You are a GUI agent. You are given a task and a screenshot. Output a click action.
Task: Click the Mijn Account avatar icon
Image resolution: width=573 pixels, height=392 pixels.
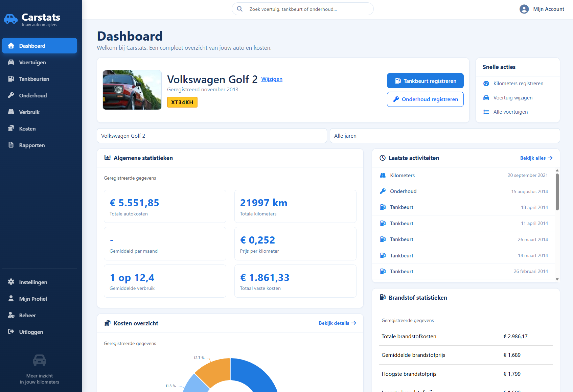524,9
